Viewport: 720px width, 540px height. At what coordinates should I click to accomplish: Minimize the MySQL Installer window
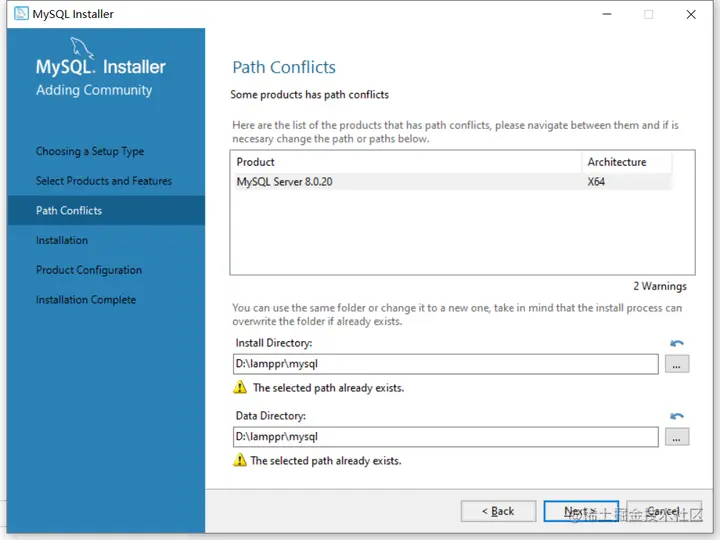[607, 14]
